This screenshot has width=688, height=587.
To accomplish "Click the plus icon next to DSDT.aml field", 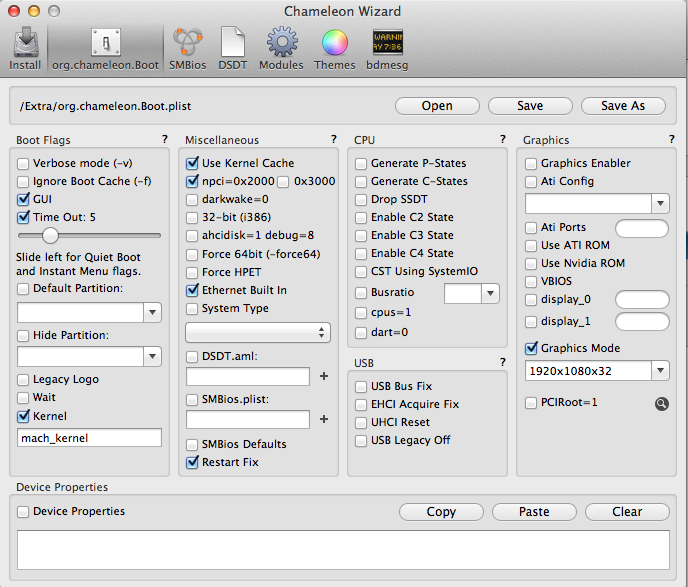I will coord(323,377).
